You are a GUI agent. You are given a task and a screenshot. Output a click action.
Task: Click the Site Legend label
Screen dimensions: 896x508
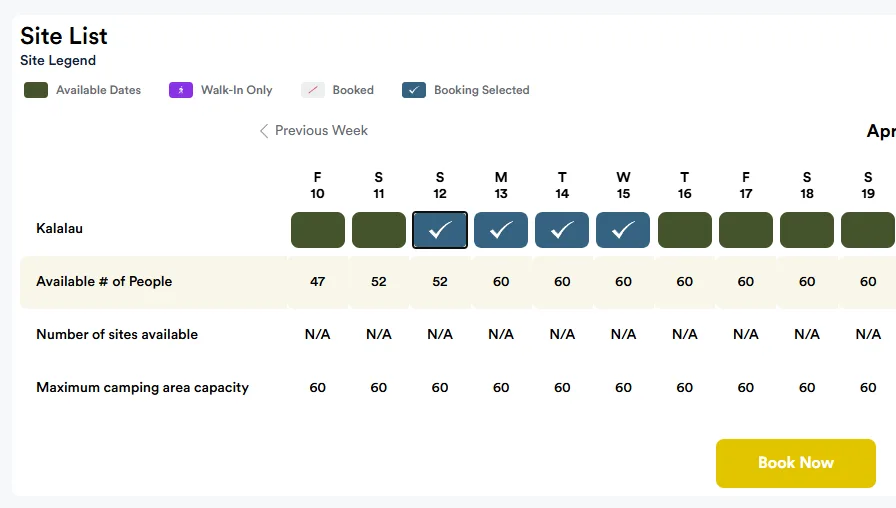click(x=58, y=61)
